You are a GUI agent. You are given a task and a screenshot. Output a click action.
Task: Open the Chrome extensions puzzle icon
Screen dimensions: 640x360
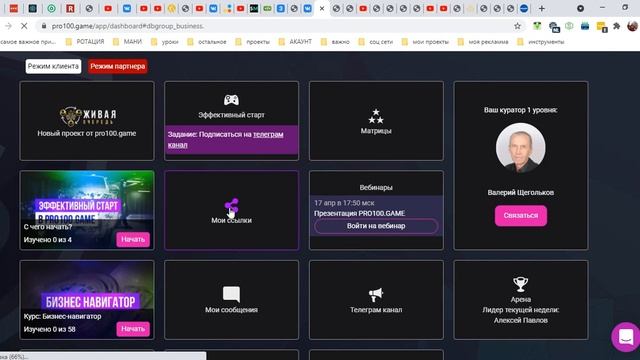pos(617,26)
